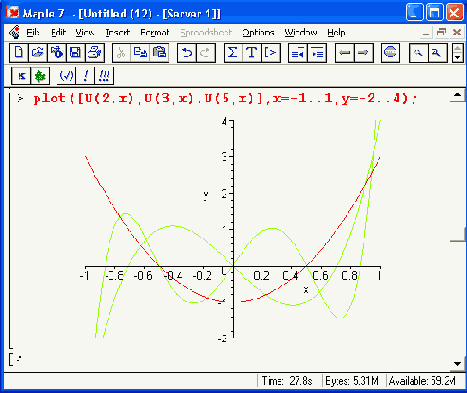467x393 pixels.
Task: Click the Paste clipboard icon
Action: click(159, 53)
